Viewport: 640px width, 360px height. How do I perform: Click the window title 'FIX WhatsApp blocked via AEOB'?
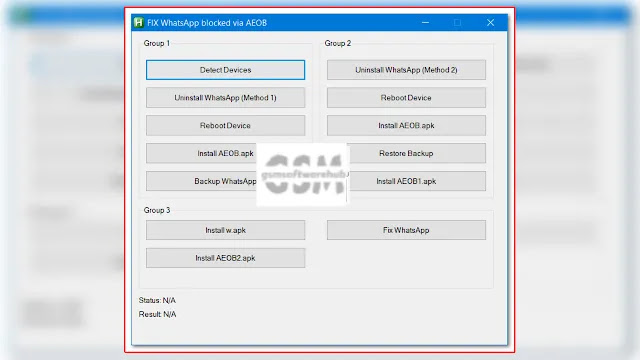click(207, 23)
